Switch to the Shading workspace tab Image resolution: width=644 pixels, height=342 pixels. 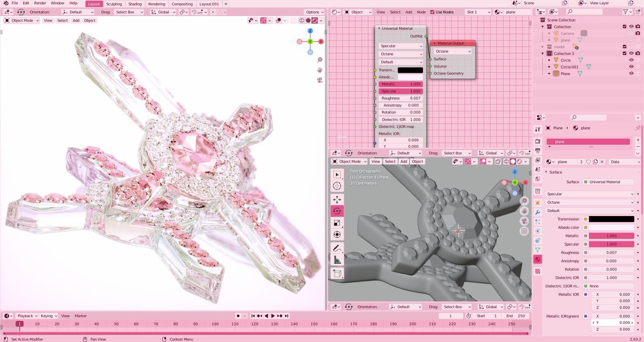[135, 4]
